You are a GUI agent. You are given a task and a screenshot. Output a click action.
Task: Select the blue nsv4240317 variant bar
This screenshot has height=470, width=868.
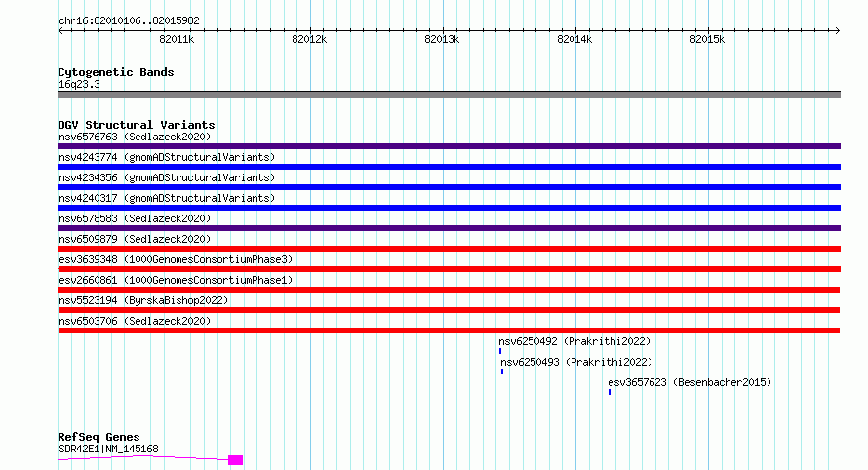pyautogui.click(x=449, y=208)
